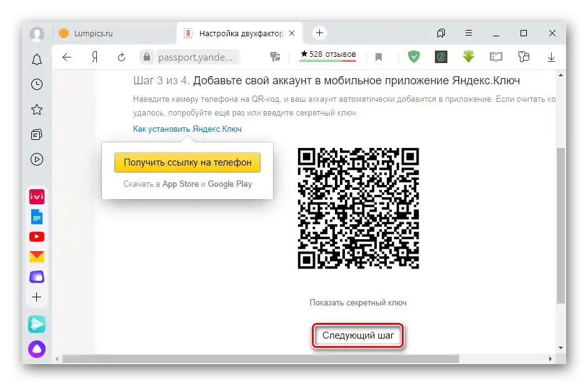This screenshot has width=588, height=386.
Task: Open messenger paper plane icon
Action: click(x=37, y=324)
